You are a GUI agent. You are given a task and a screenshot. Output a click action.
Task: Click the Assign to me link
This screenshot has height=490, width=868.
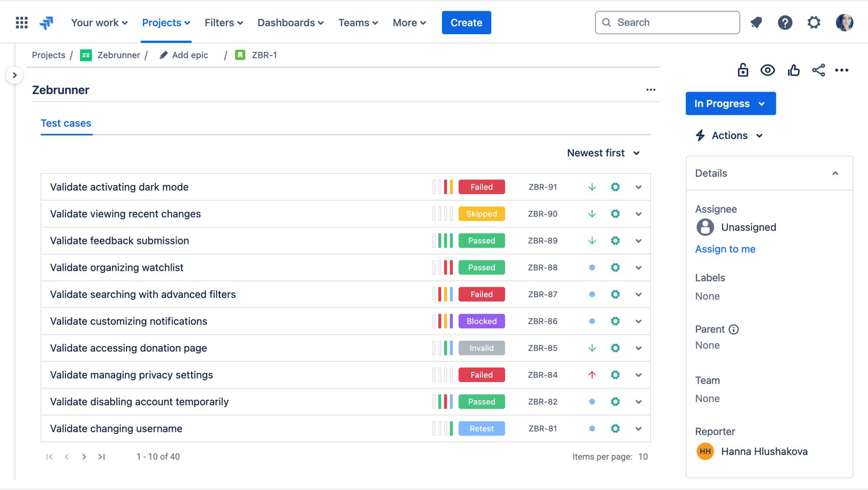click(x=725, y=249)
